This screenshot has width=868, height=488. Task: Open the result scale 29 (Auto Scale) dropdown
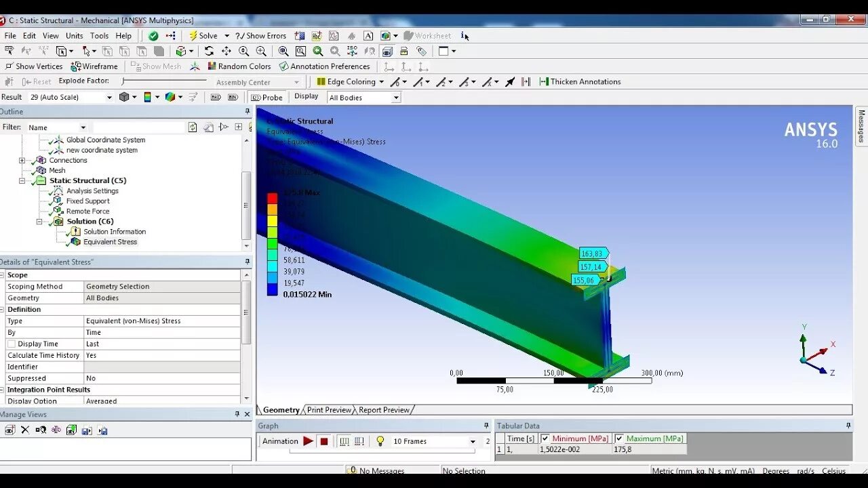point(109,97)
